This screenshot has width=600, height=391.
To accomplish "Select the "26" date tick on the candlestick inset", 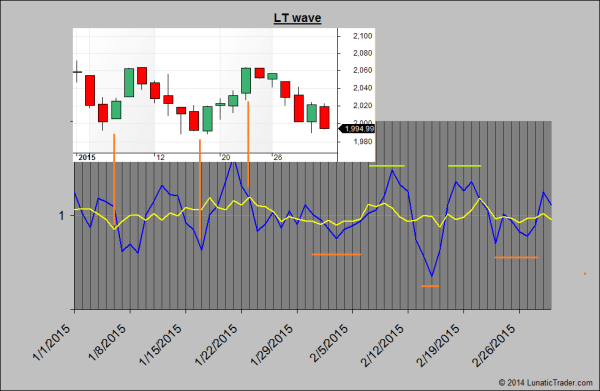I will tap(278, 158).
